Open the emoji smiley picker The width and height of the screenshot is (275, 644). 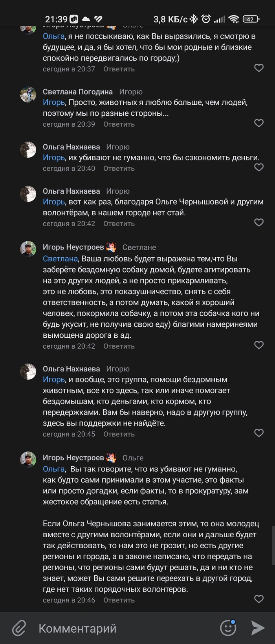pos(228,628)
